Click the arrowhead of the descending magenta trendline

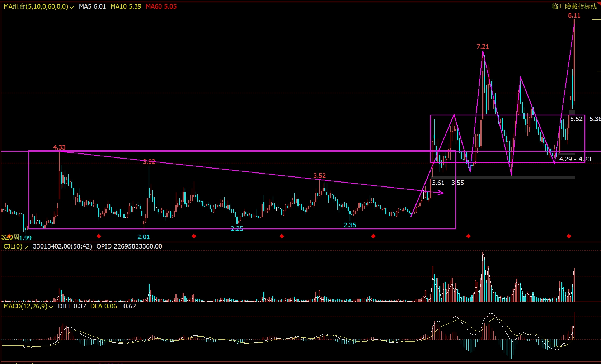click(x=442, y=193)
